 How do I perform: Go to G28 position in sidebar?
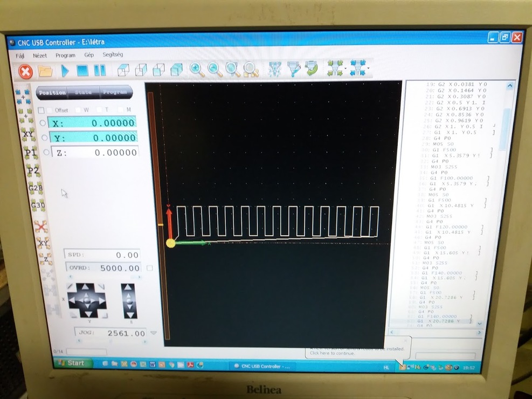pyautogui.click(x=36, y=189)
